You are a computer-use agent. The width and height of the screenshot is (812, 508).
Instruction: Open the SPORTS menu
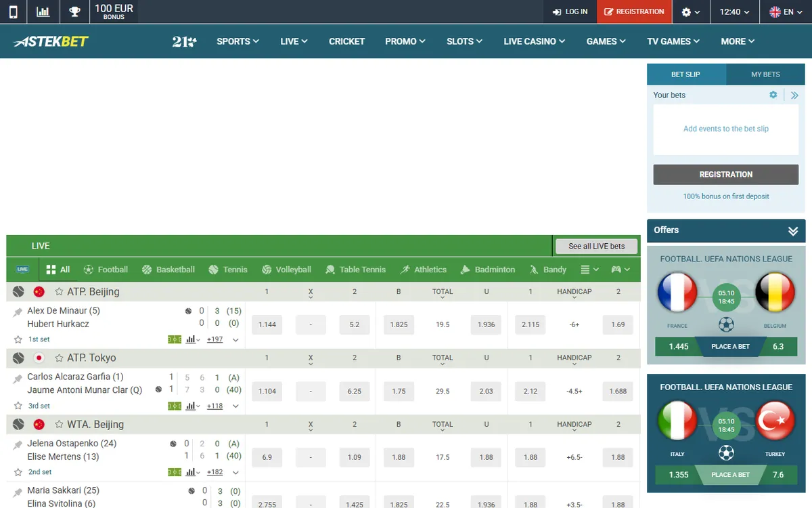click(x=238, y=41)
